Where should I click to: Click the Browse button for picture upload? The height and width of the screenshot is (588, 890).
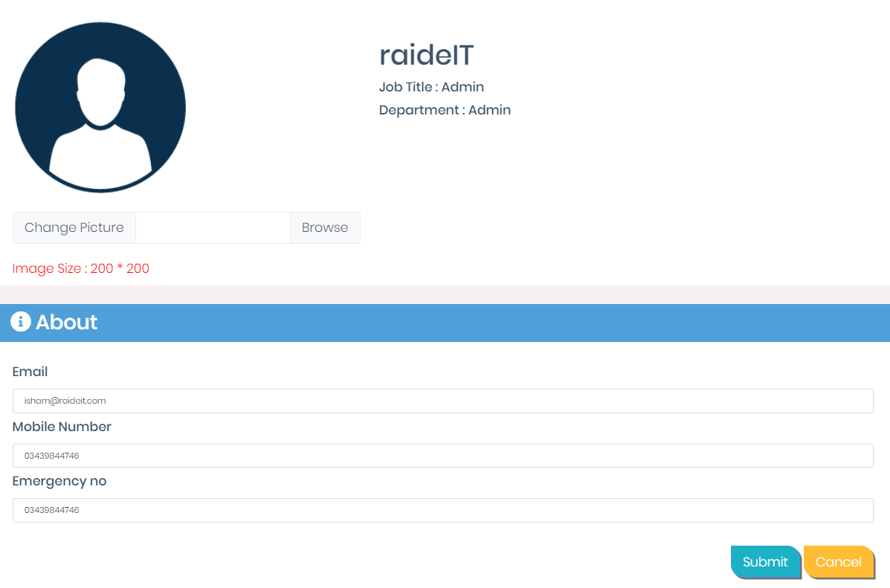pyautogui.click(x=325, y=227)
